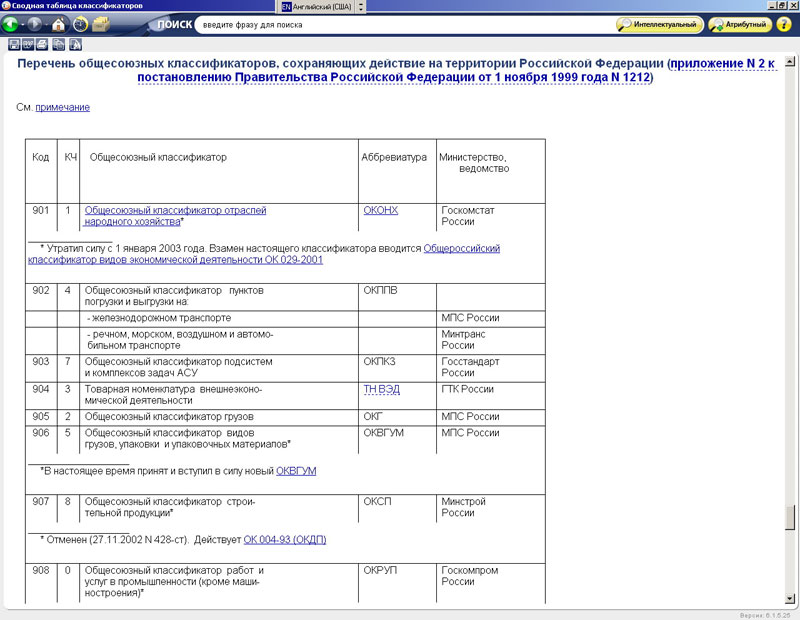
Task: Open the history clock icon
Action: coord(80,24)
